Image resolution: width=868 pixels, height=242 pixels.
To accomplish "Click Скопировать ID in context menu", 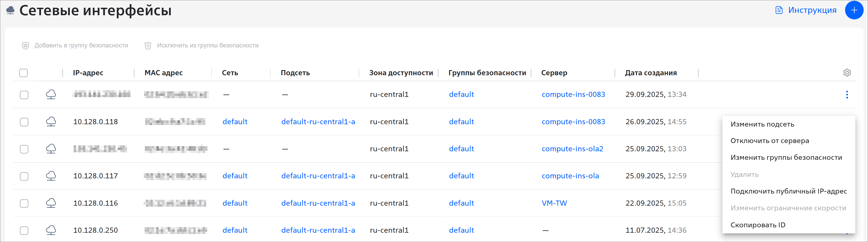I will (x=758, y=225).
